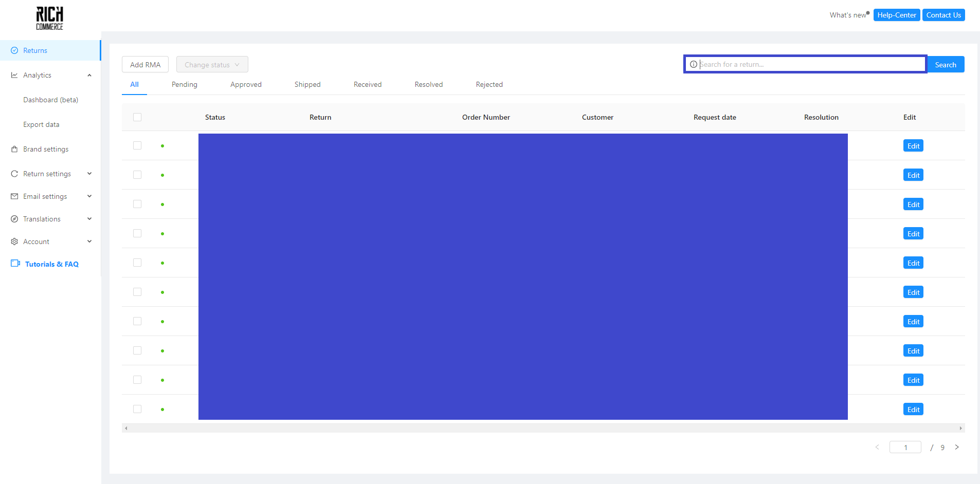Switch to the Rejected tab
Screen dimensions: 980x484
[489, 84]
